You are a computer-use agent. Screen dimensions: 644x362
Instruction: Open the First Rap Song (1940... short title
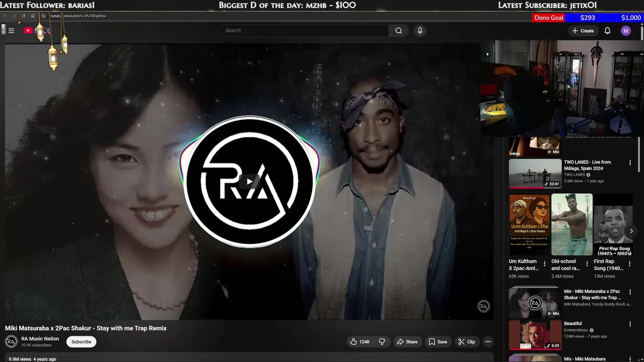point(609,265)
